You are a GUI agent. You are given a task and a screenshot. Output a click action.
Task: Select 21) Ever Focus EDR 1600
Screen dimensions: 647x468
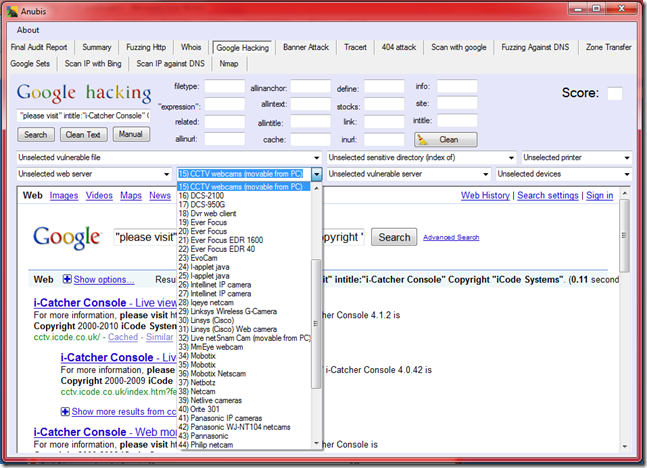point(243,240)
